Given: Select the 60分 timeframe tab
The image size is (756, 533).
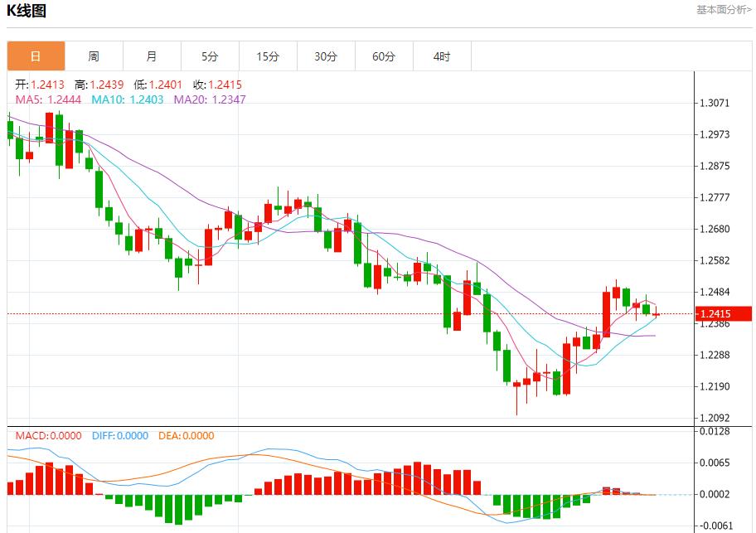Looking at the screenshot, I should pos(384,56).
